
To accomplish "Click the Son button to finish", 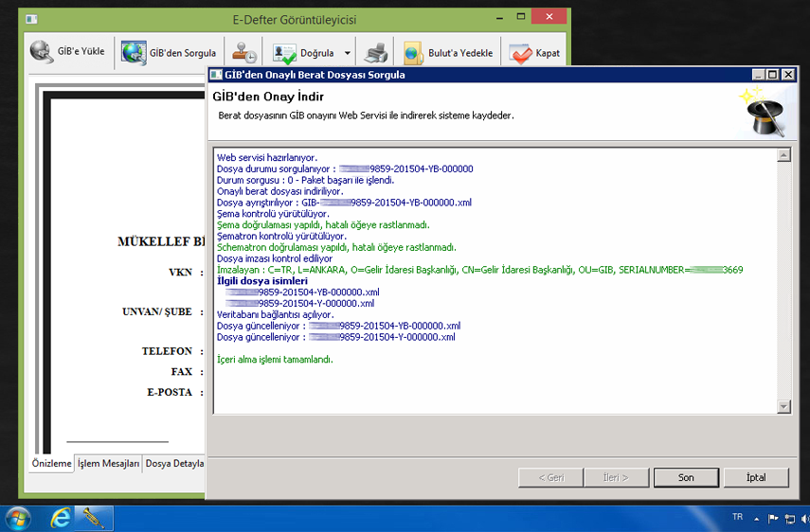I will pyautogui.click(x=686, y=477).
